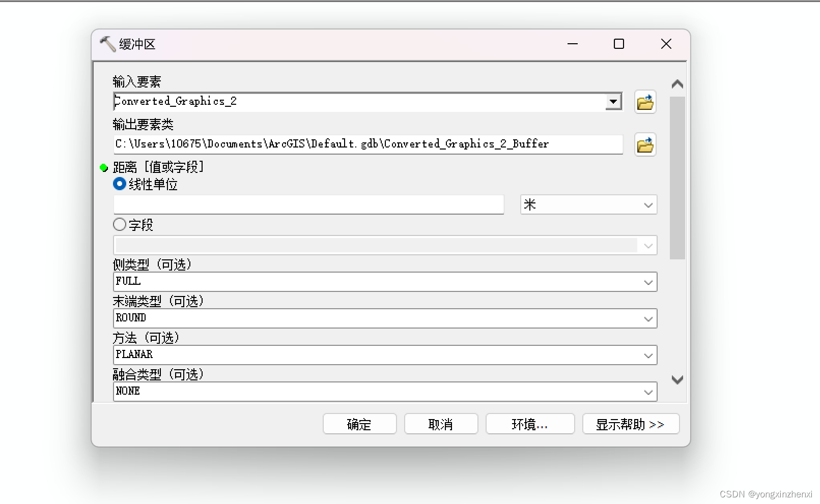This screenshot has height=504, width=820.
Task: Click the 融合类型 (可选) label
Action: click(x=158, y=374)
